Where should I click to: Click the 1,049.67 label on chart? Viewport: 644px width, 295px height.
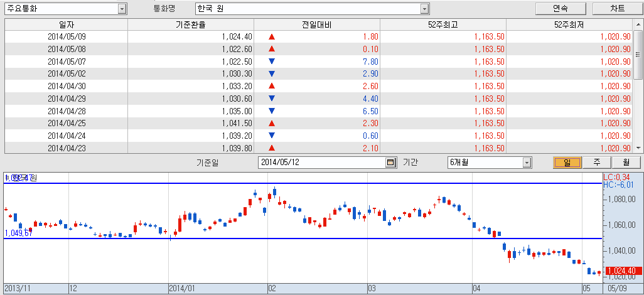pyautogui.click(x=18, y=233)
